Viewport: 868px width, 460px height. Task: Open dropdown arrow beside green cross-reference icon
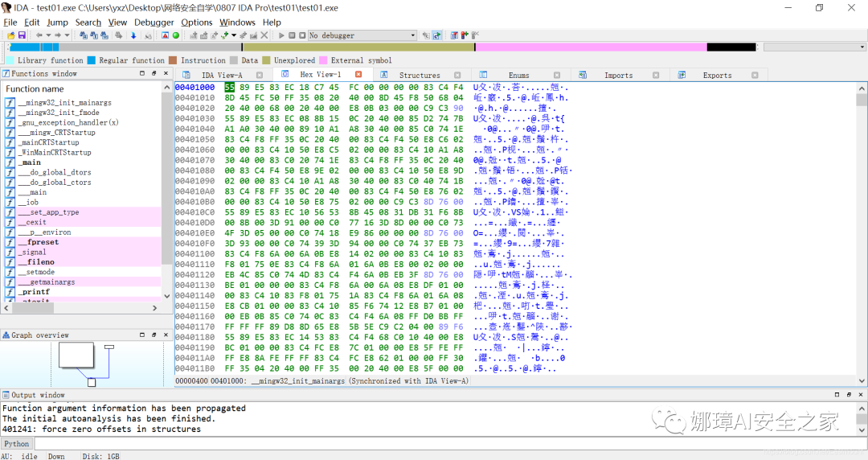(234, 35)
